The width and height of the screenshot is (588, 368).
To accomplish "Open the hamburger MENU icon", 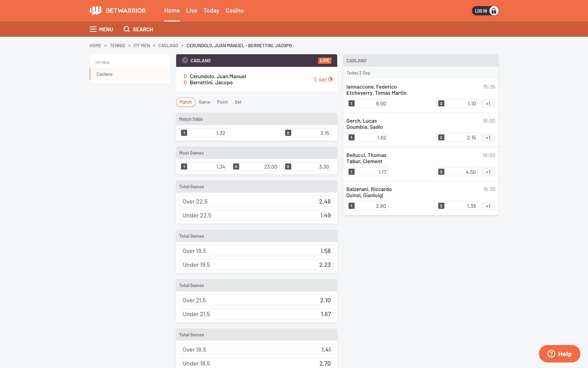I will (93, 29).
